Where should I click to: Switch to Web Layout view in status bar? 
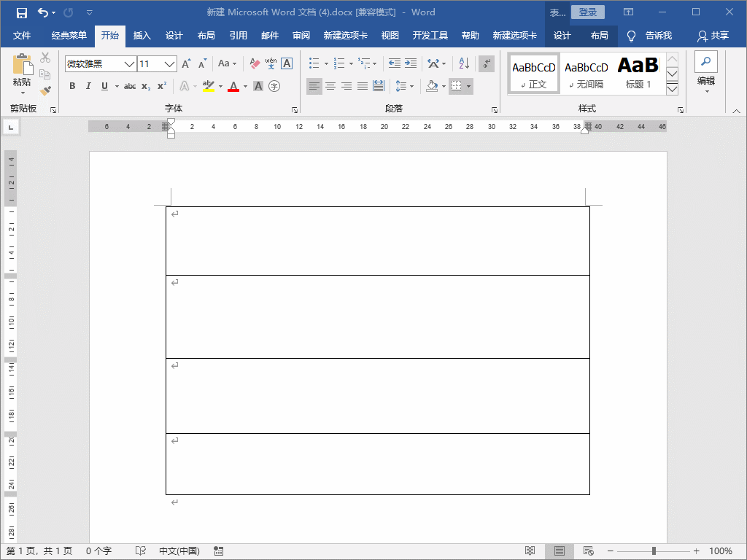589,551
